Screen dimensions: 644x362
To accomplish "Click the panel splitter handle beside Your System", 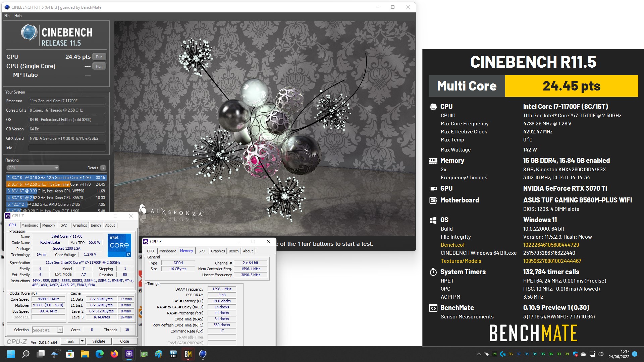I will (x=112, y=135).
